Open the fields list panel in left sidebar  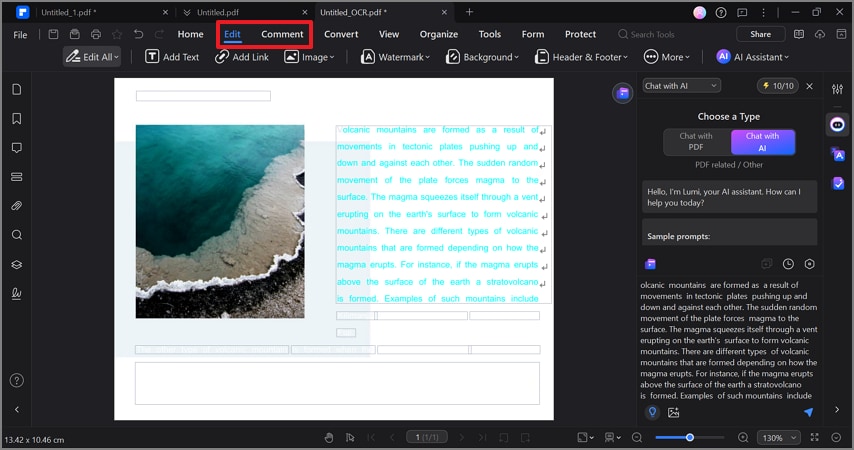pyautogui.click(x=17, y=177)
